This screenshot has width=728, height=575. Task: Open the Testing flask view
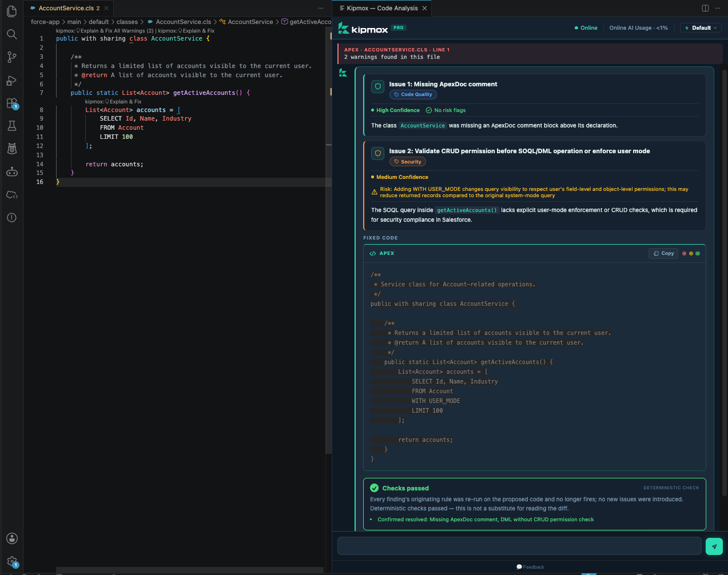tap(11, 126)
